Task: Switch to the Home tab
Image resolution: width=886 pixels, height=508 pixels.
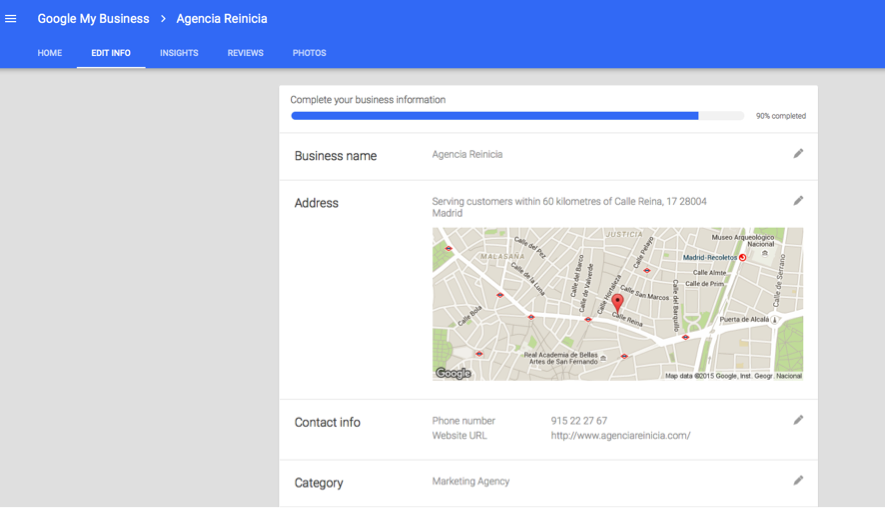Action: 50,53
